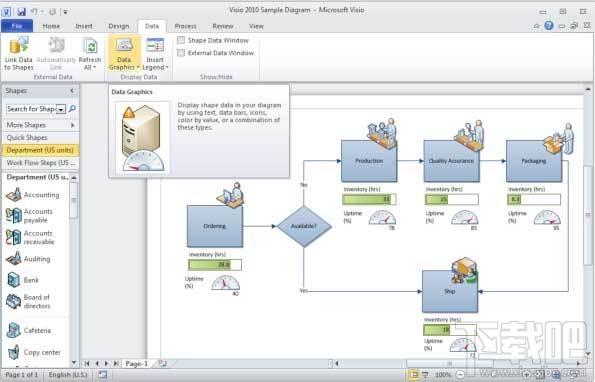Click the Production uptime gauge

point(382,218)
